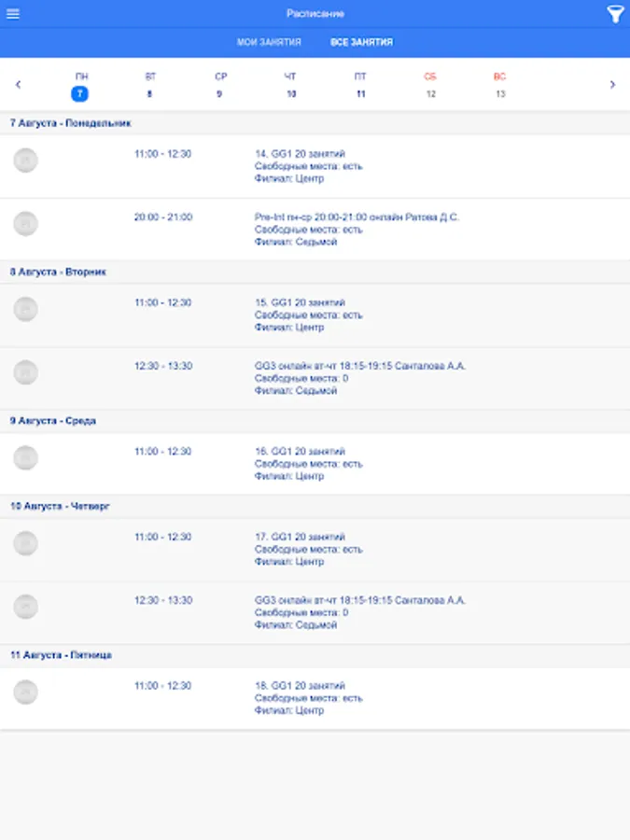Open the hamburger menu
Image resolution: width=630 pixels, height=840 pixels.
(13, 14)
